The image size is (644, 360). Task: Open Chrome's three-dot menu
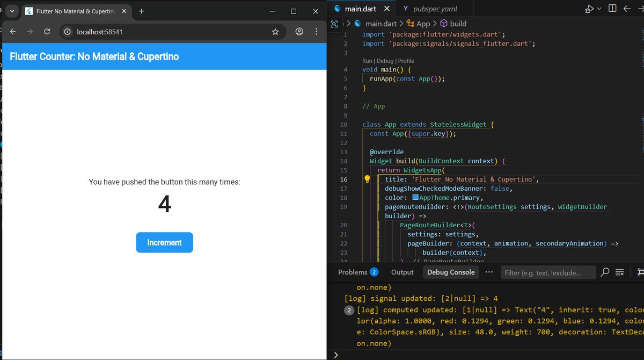click(317, 32)
